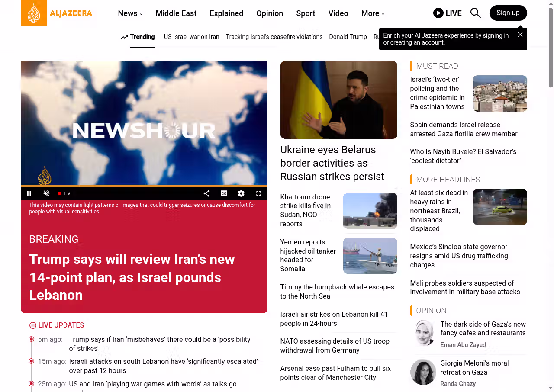
Task: Click the Sign up button
Action: (508, 13)
